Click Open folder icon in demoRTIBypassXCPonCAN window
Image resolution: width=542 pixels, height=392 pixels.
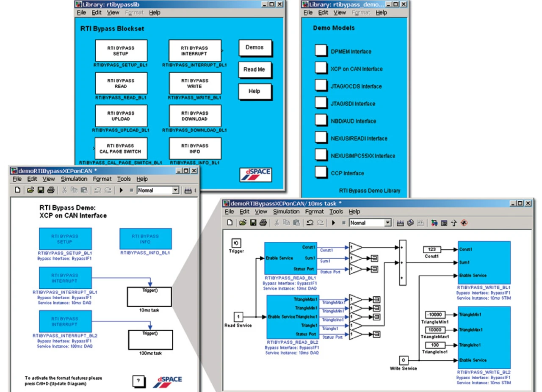pyautogui.click(x=30, y=190)
